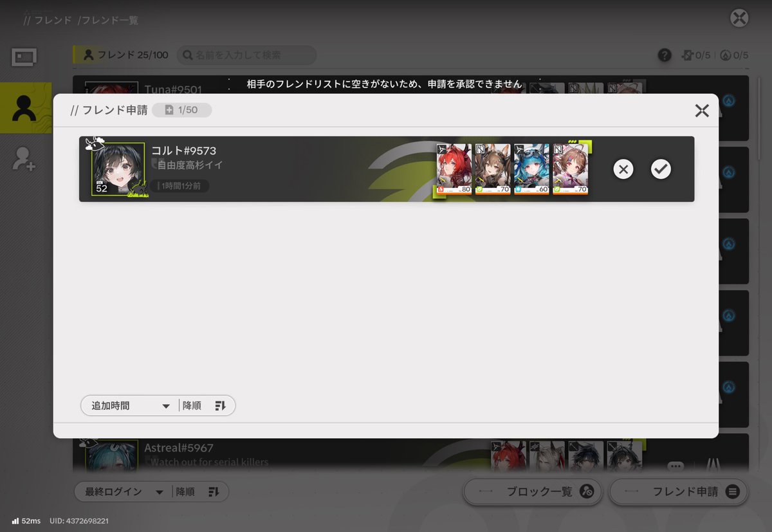772x532 pixels.
Task: View the pink operator card at the end of the row
Action: (570, 169)
